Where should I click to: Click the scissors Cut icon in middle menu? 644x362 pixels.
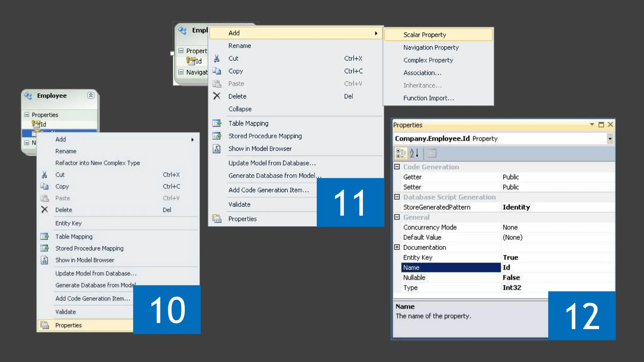pos(217,58)
